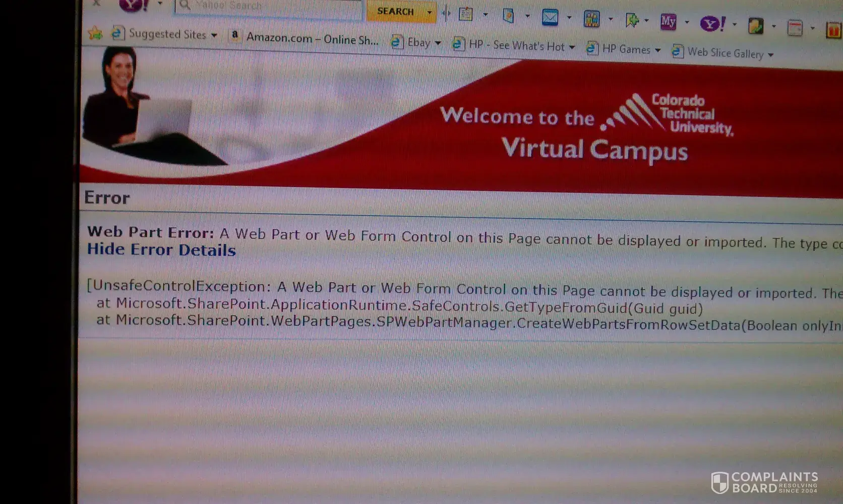Viewport: 843px width, 504px height.
Task: Click the 'Welcome to the' banner text
Action: [517, 116]
